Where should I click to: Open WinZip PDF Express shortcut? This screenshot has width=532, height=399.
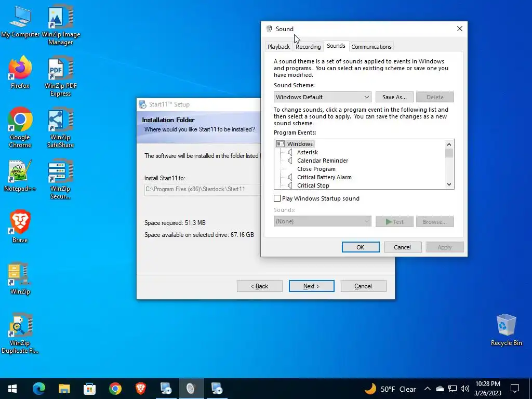tap(61, 77)
